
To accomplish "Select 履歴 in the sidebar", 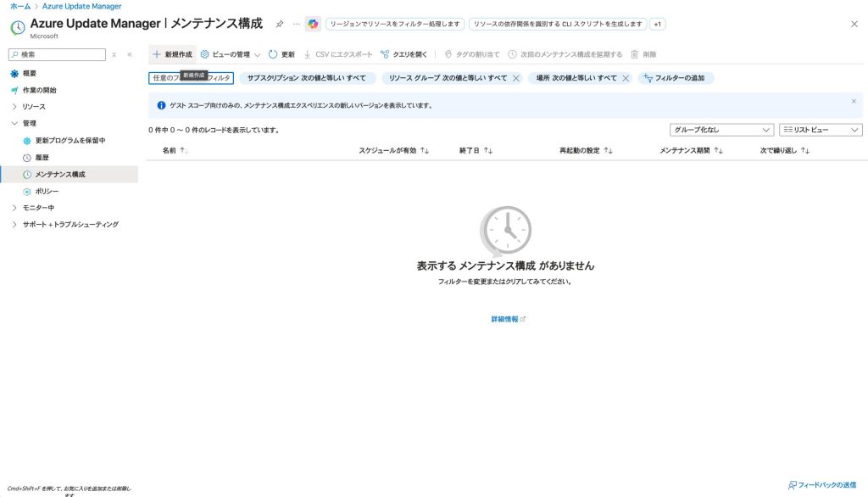I will coord(42,158).
